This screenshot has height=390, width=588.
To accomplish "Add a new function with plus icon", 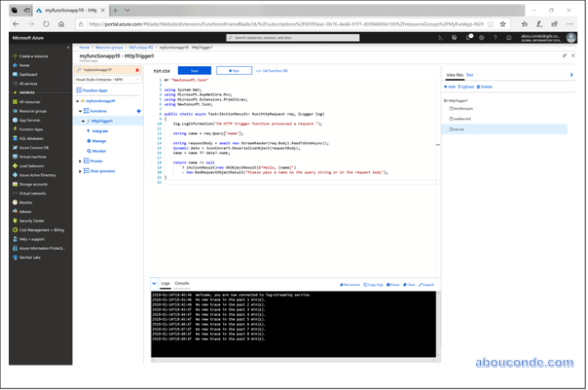I will [x=138, y=110].
